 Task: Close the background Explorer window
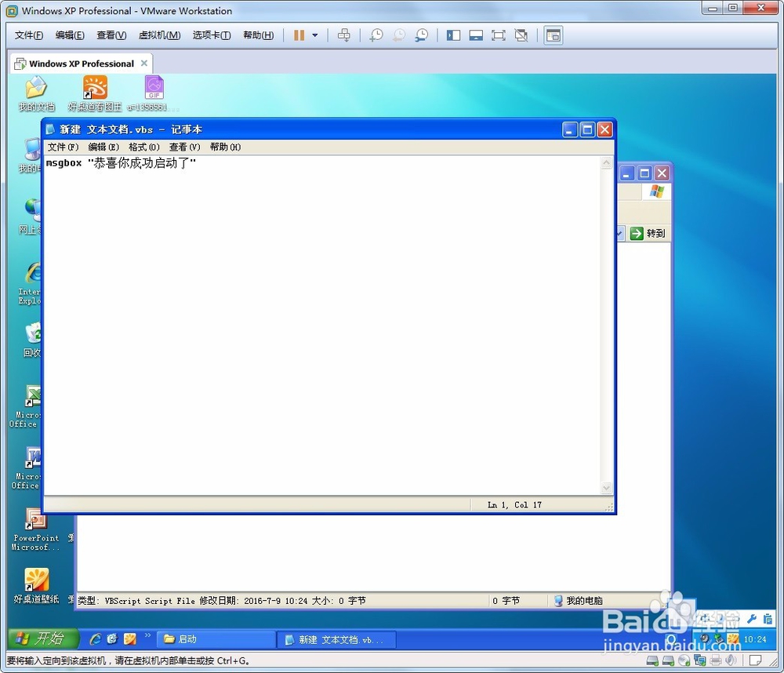pos(662,173)
